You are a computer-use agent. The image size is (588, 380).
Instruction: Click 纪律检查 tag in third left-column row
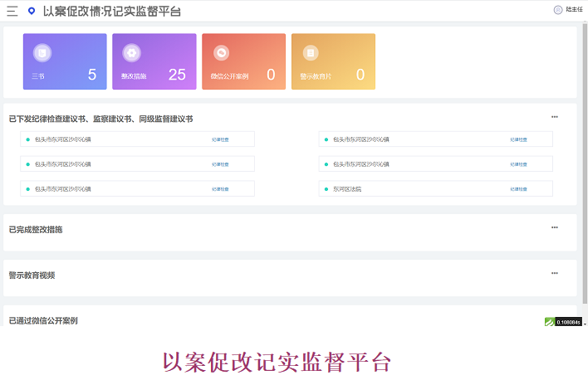pyautogui.click(x=220, y=189)
